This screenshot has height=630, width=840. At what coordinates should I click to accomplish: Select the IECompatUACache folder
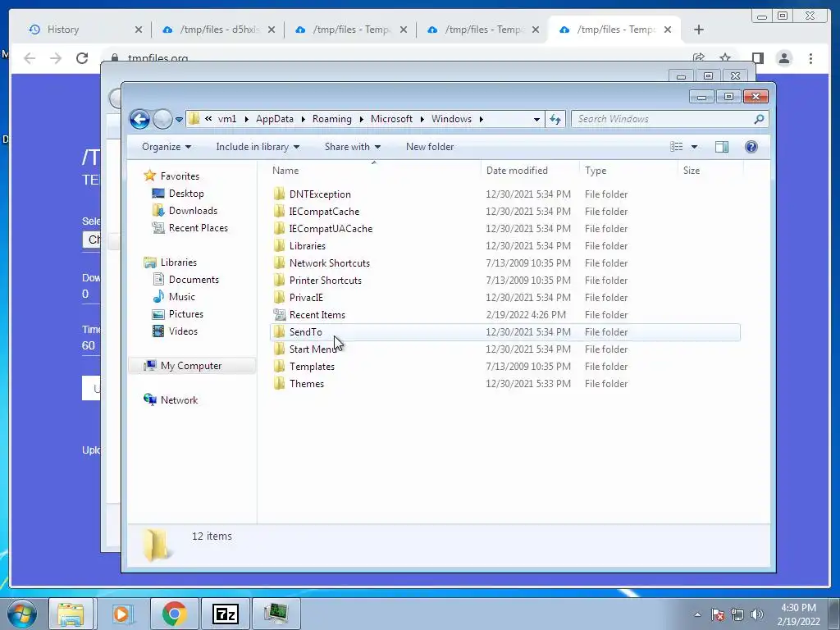click(x=331, y=229)
